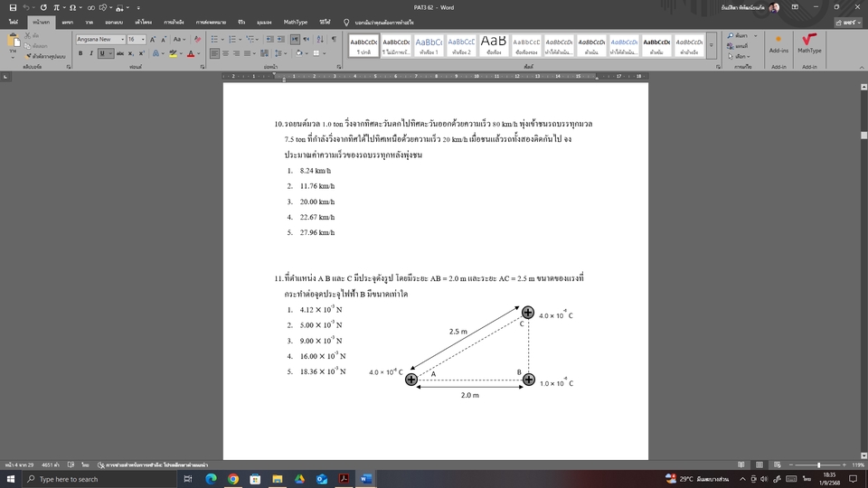Toggle Bold formatting
868x488 pixels.
click(80, 53)
